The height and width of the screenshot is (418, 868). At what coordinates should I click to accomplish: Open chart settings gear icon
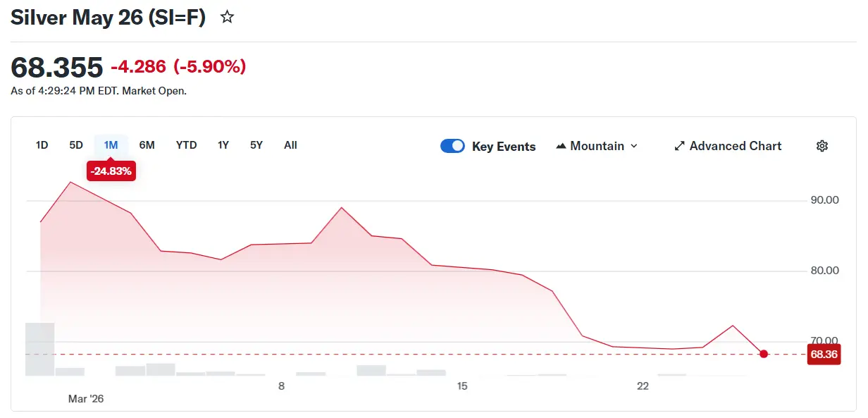point(821,146)
